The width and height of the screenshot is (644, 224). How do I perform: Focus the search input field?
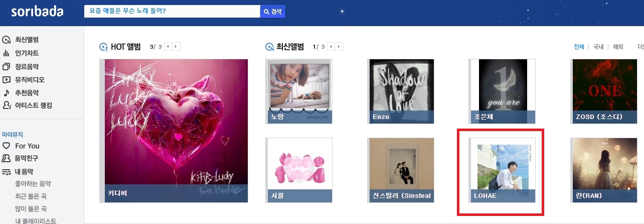(x=172, y=12)
